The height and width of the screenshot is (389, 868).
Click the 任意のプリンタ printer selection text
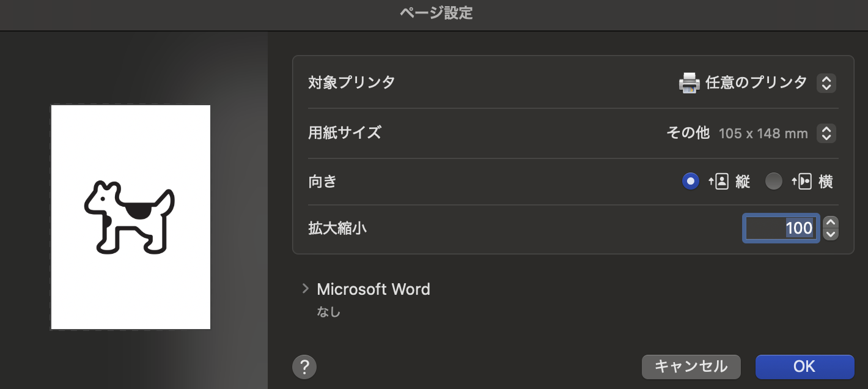(756, 83)
